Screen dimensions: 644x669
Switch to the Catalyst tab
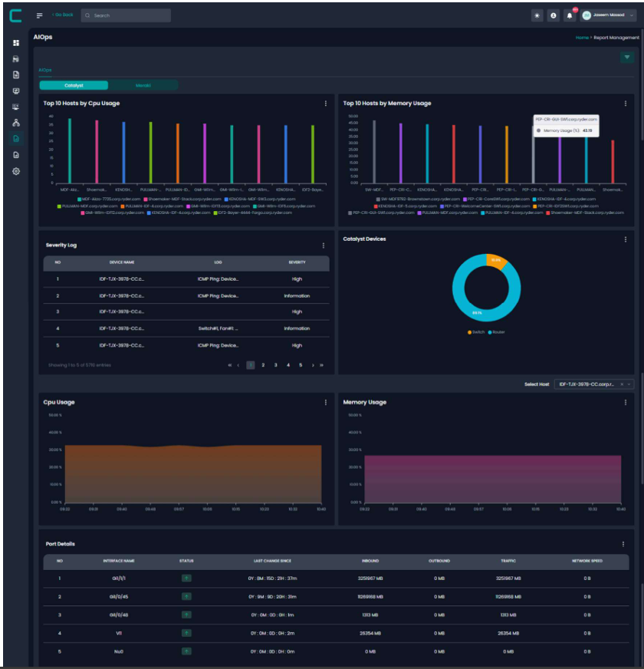[x=74, y=85]
